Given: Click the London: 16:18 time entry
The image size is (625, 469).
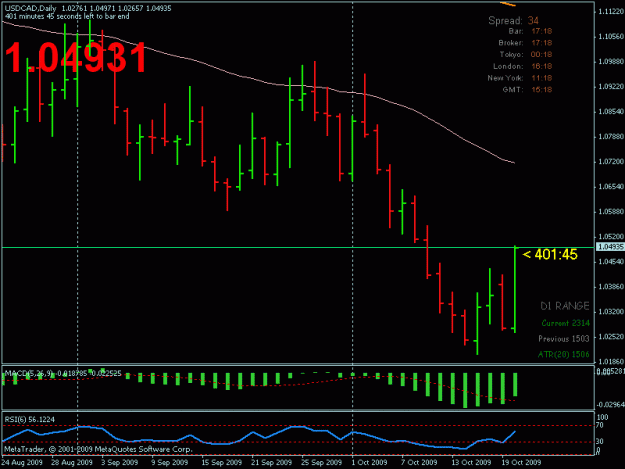Looking at the screenshot, I should [x=523, y=66].
